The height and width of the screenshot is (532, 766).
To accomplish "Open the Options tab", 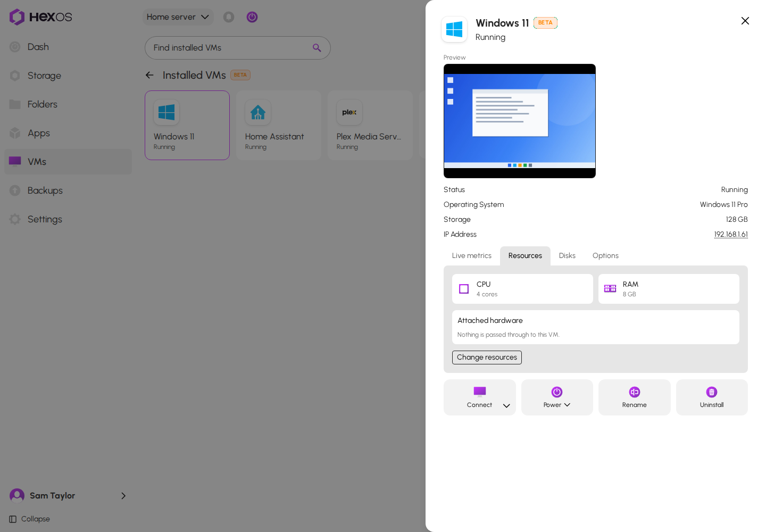I will point(605,256).
